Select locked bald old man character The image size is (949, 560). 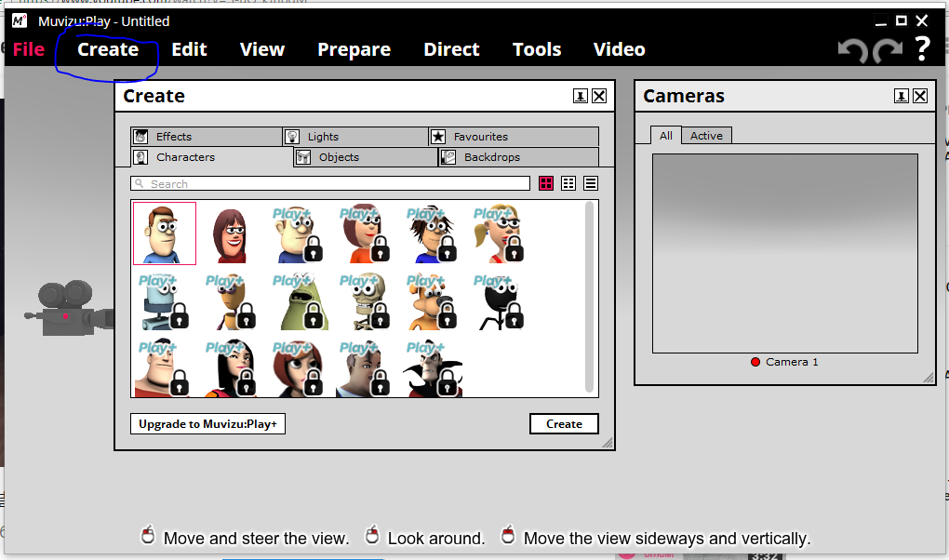[x=297, y=234]
